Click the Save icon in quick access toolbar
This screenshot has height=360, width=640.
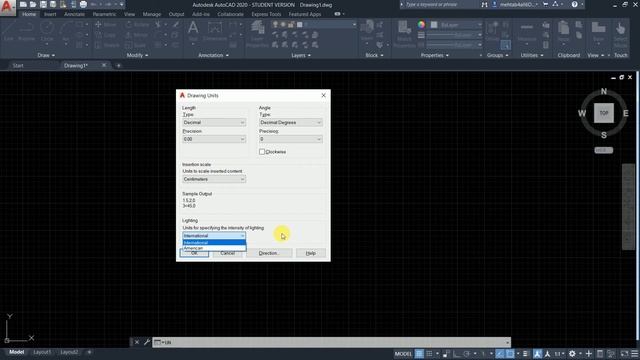tap(43, 4)
